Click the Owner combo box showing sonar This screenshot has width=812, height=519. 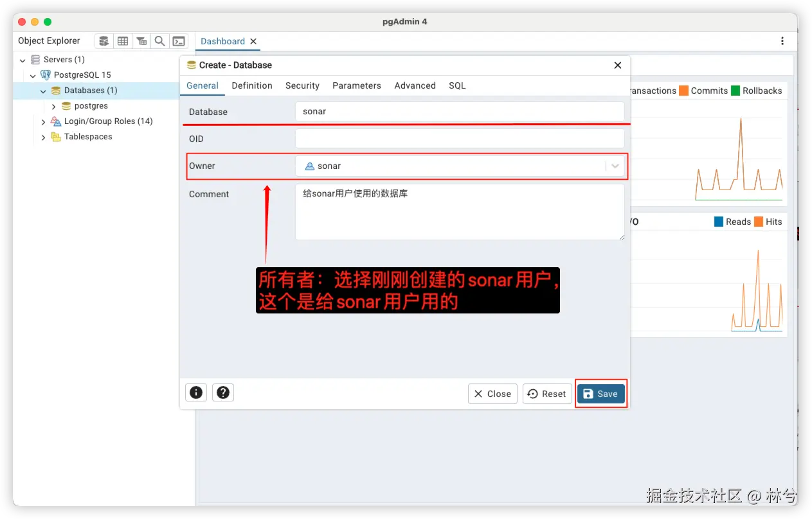460,166
